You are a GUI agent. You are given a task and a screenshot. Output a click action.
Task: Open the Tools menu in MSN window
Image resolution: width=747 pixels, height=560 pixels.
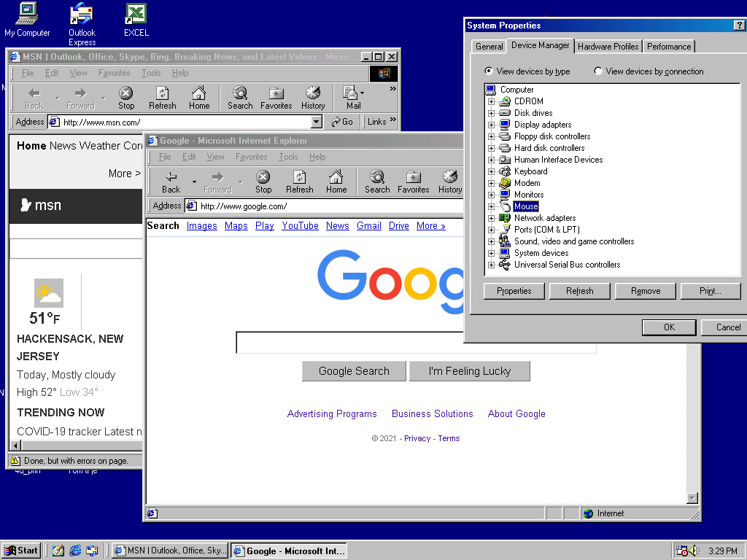pyautogui.click(x=151, y=73)
